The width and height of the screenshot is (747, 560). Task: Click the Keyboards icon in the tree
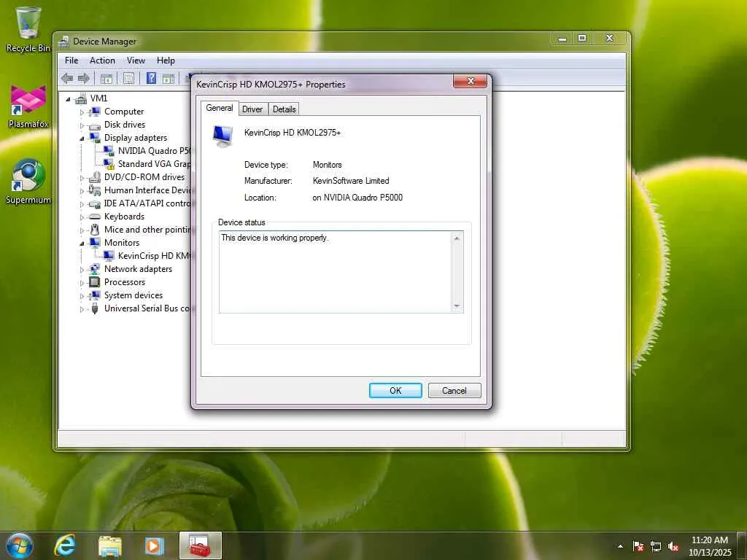(95, 217)
